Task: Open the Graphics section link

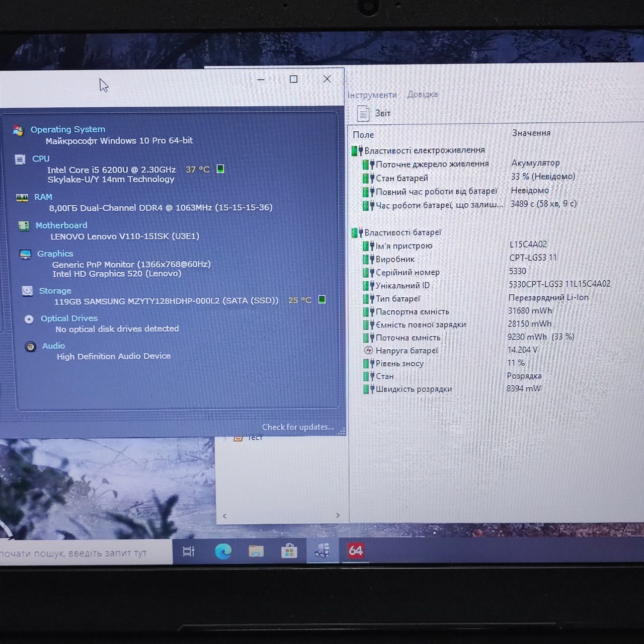Action: coord(55,254)
